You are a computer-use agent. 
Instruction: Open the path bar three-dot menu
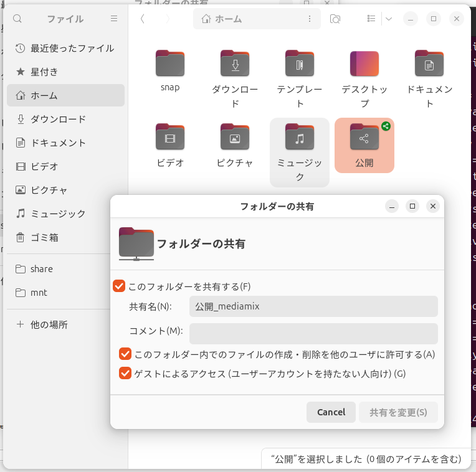point(310,19)
